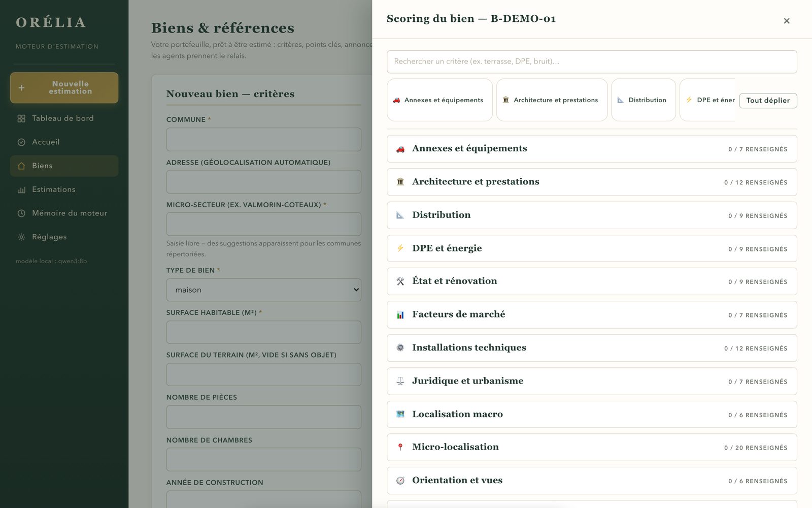
Task: Jump to Annexes et équipements filter chip
Action: pos(439,100)
